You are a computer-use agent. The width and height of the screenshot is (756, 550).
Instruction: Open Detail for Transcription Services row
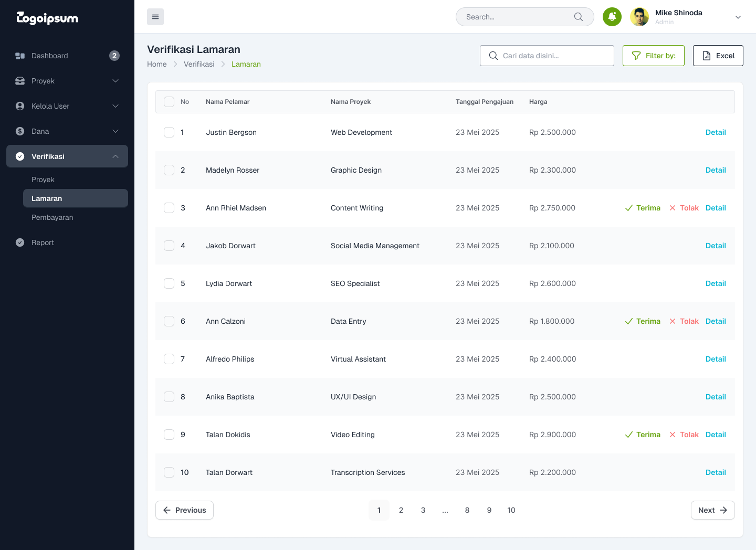(716, 472)
